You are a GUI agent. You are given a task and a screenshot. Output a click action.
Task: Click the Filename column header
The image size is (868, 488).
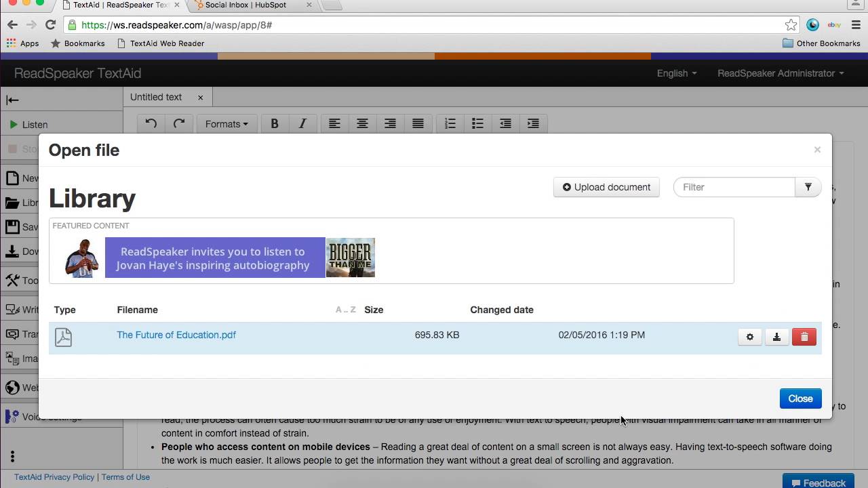(137, 310)
